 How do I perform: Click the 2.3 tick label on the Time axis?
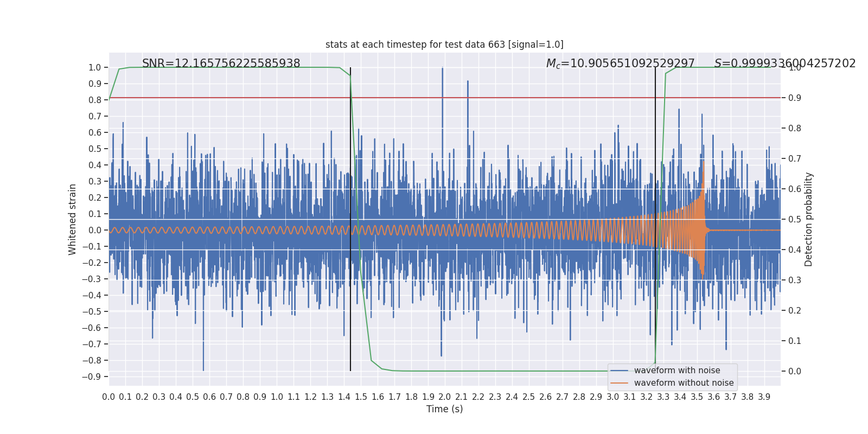(x=495, y=397)
